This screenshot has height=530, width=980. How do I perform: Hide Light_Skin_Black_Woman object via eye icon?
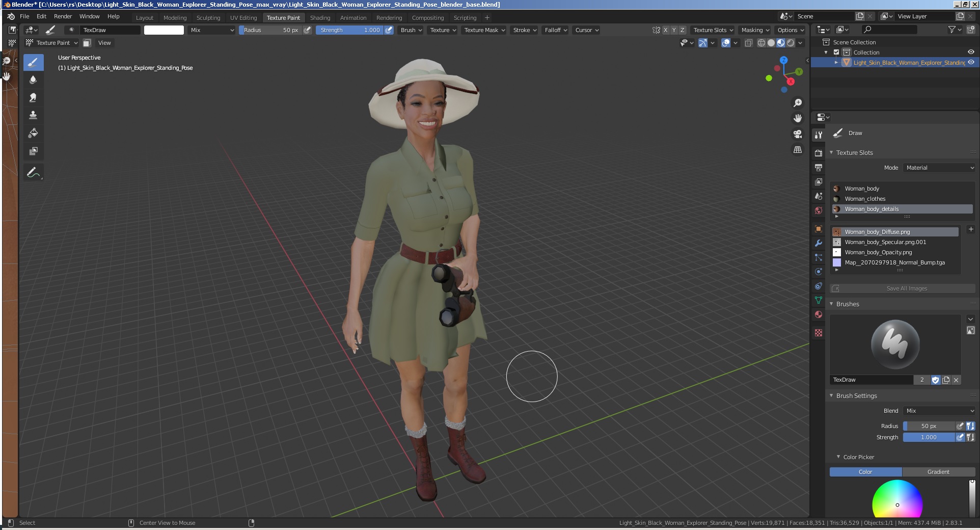pos(971,62)
